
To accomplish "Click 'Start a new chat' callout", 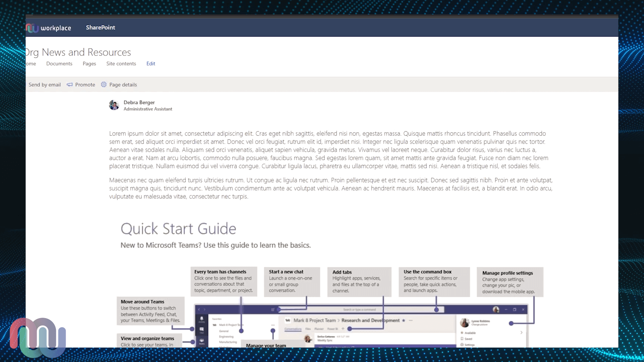I will [292, 282].
